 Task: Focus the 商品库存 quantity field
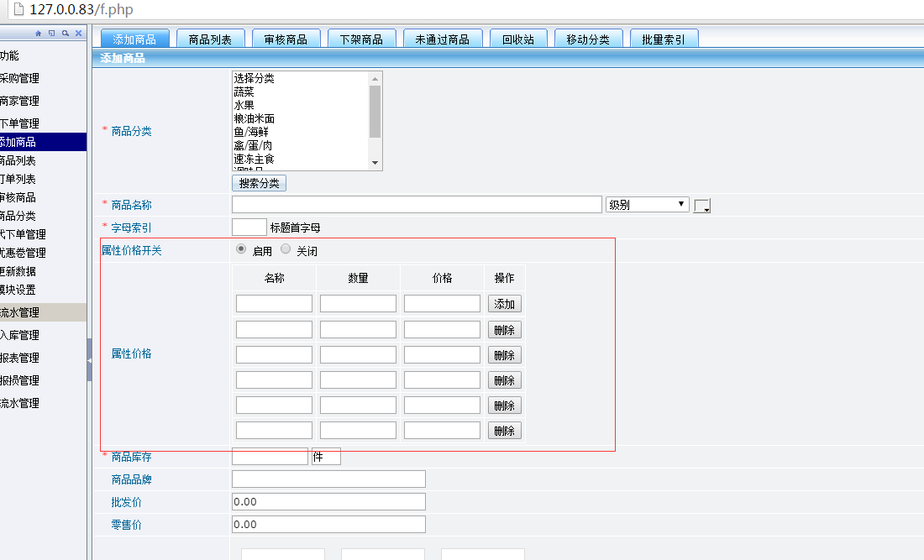270,457
